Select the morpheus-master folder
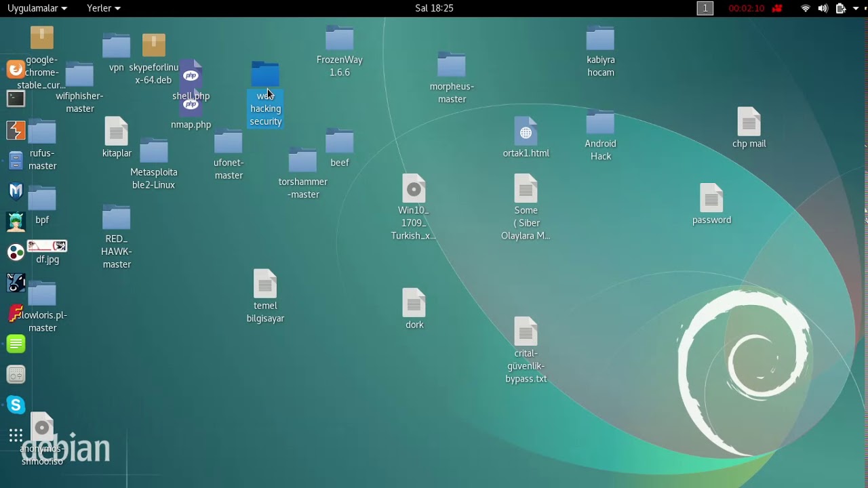This screenshot has height=488, width=868. pos(452,65)
